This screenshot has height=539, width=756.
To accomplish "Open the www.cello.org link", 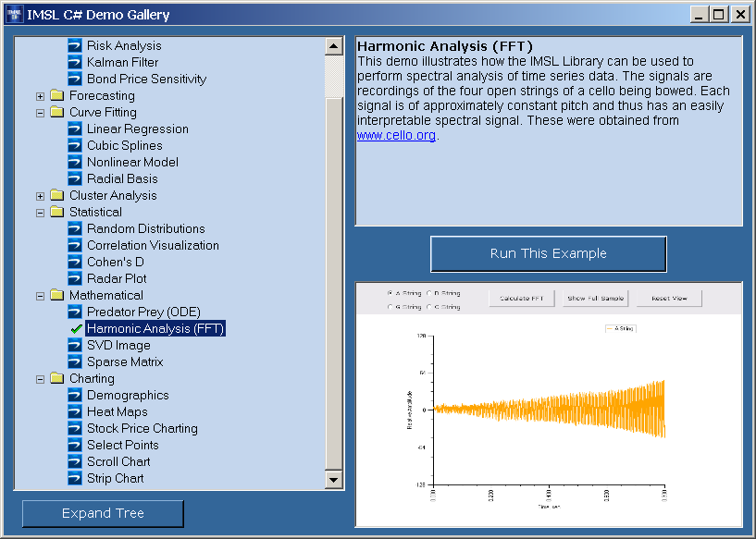I will [396, 135].
